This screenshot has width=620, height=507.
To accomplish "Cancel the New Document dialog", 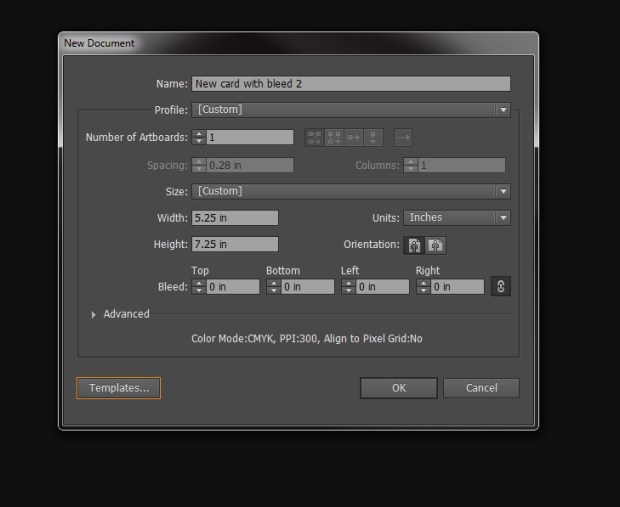I will pyautogui.click(x=481, y=388).
